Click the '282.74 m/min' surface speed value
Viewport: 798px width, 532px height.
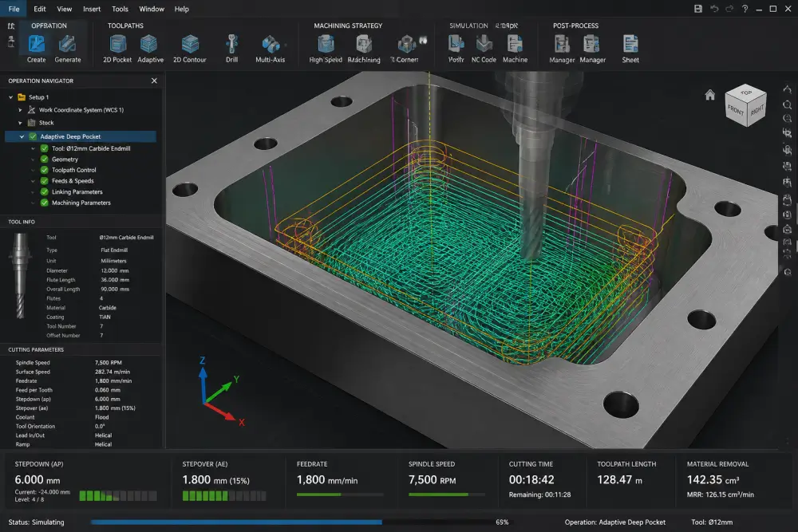[113, 372]
